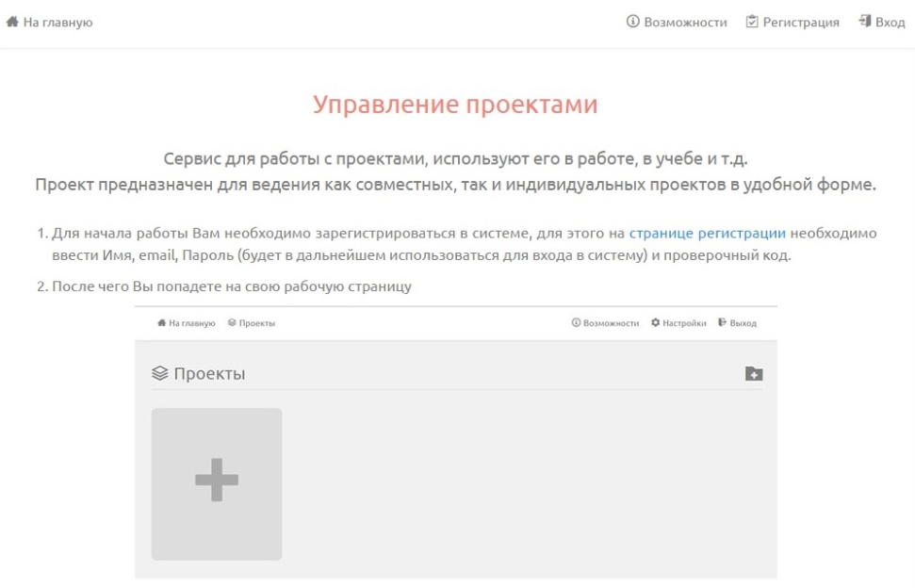Click the line starting Сервис для работы

(x=455, y=158)
